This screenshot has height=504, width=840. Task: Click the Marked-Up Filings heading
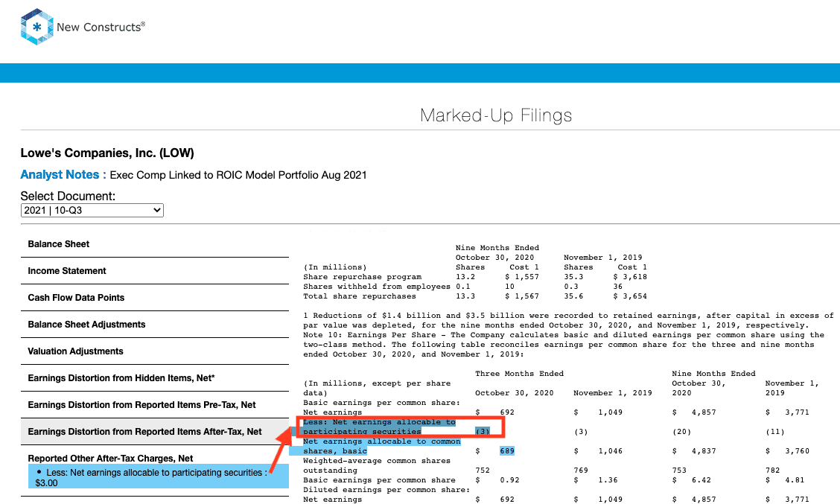click(496, 115)
